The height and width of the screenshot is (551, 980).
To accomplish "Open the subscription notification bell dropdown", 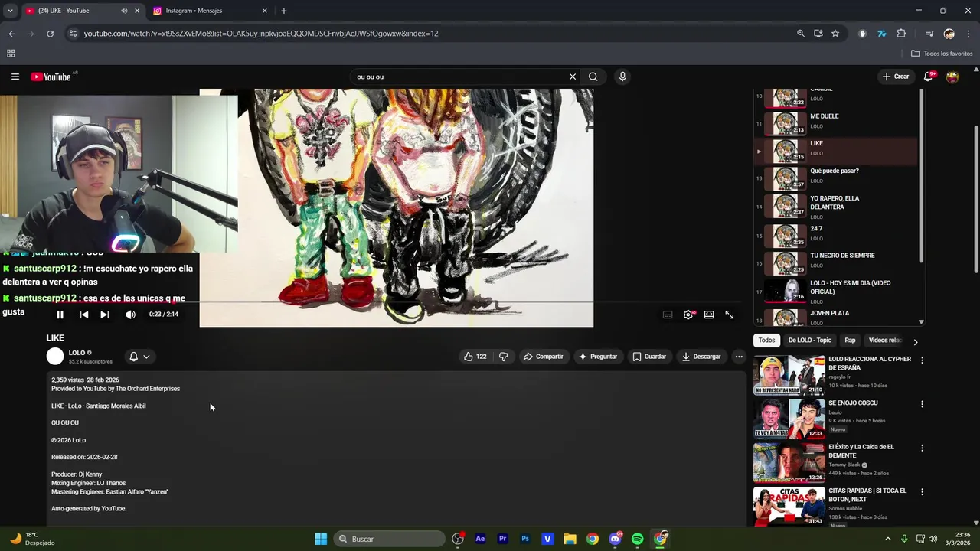I will point(139,357).
